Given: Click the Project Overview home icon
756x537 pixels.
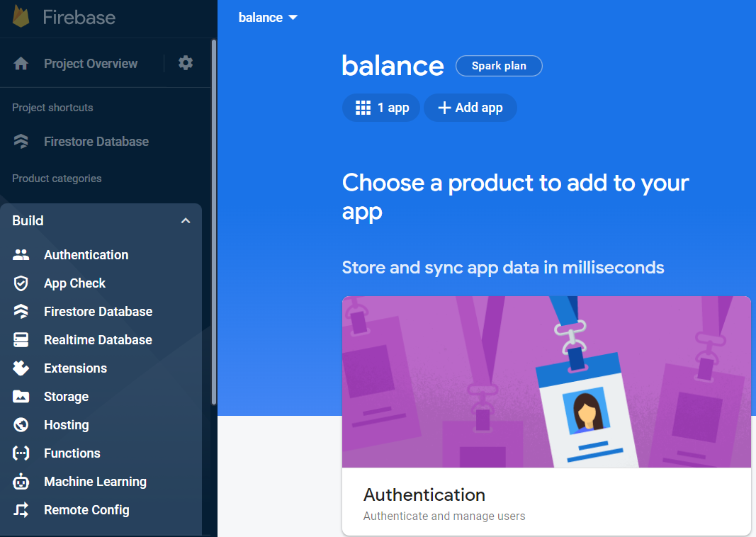Looking at the screenshot, I should (21, 63).
